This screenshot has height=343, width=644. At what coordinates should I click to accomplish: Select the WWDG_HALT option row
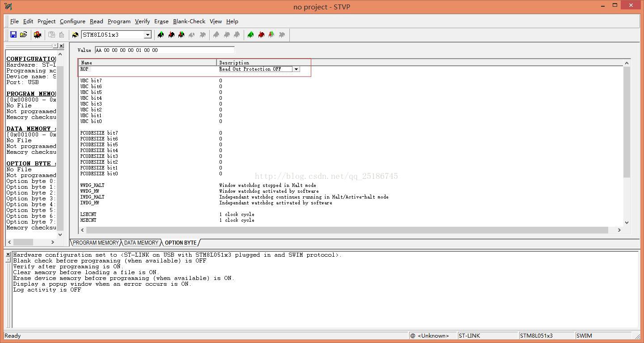92,185
